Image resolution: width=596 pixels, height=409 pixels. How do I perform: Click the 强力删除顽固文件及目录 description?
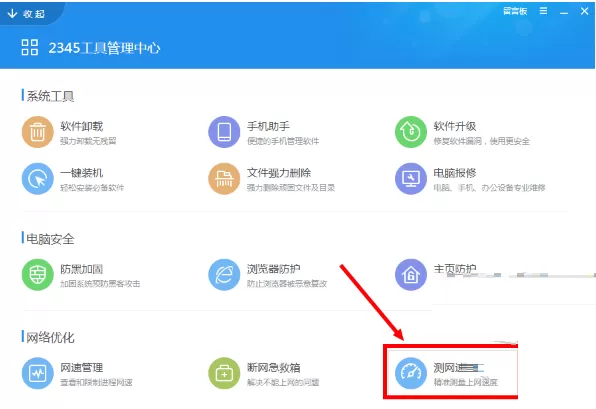pos(291,187)
